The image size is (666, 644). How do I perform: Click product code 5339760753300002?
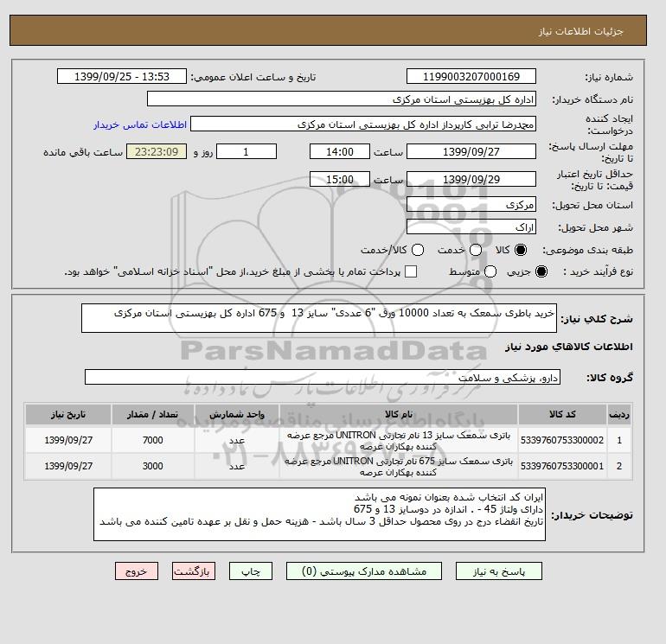pyautogui.click(x=562, y=440)
